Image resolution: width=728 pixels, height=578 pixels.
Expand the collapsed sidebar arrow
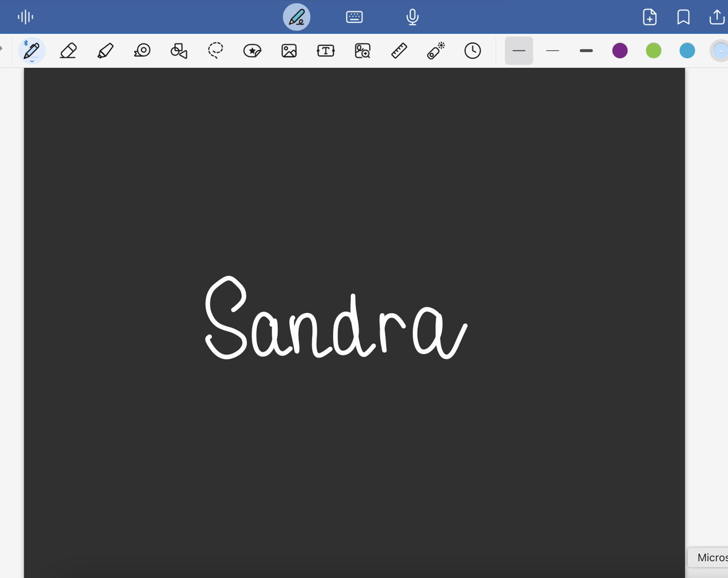click(2, 48)
